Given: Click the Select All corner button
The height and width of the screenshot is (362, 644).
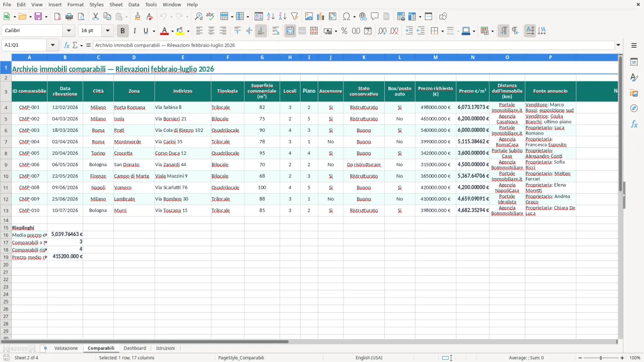Looking at the screenshot, I should point(5,57).
